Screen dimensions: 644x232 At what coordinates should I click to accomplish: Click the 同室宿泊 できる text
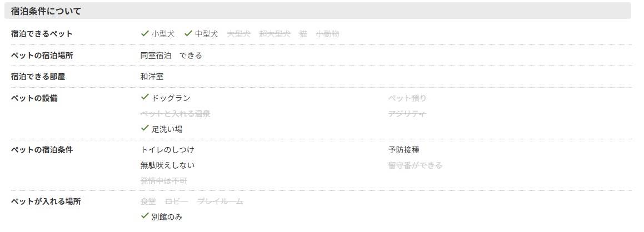point(171,56)
